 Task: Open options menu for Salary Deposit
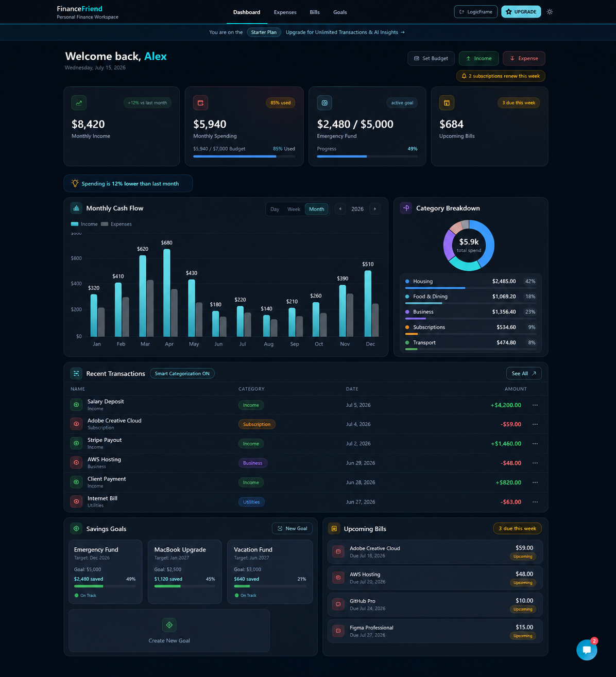535,405
